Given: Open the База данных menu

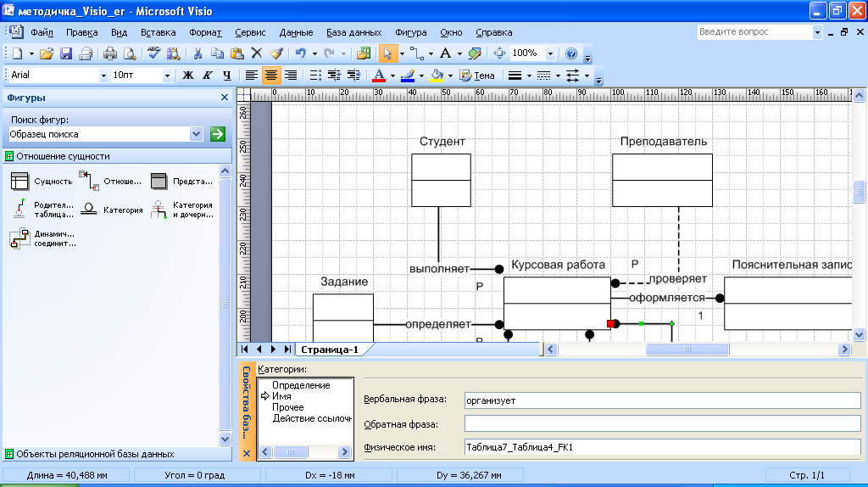Looking at the screenshot, I should 354,33.
